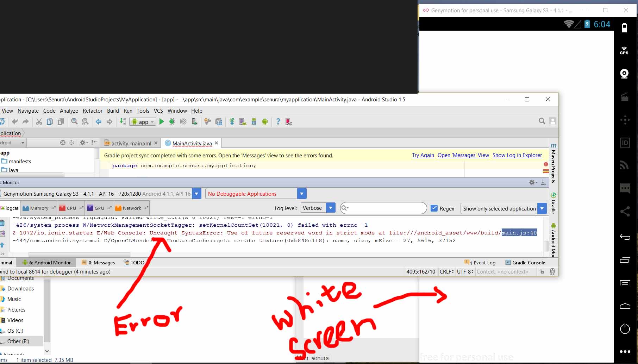Click the Search Everywhere magnifier icon
Screen dimensions: 638x364
[x=542, y=121]
